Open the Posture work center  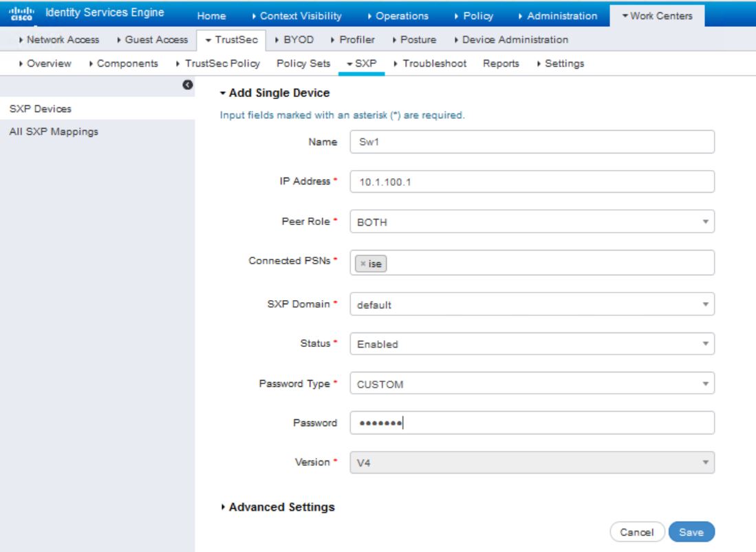click(x=414, y=39)
